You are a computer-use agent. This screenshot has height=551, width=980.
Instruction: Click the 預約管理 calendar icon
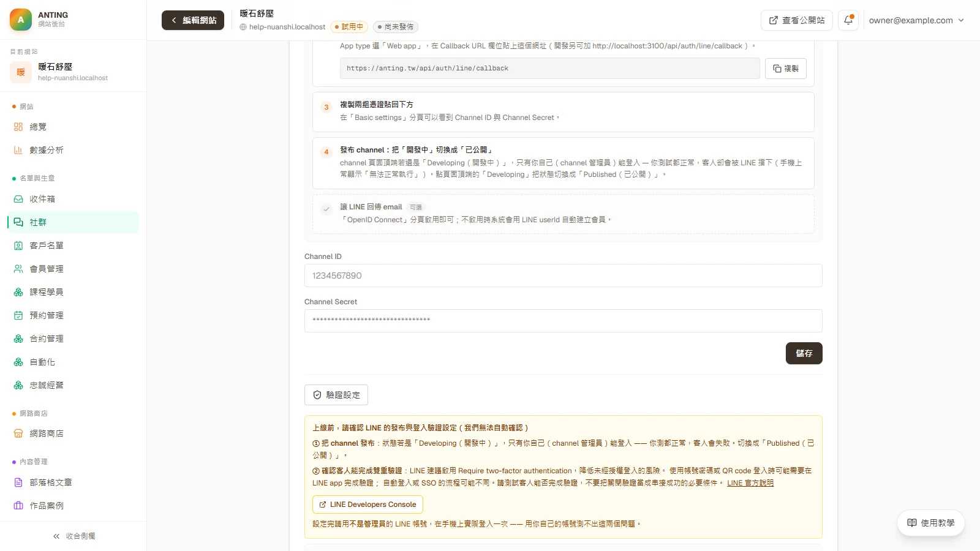[18, 315]
